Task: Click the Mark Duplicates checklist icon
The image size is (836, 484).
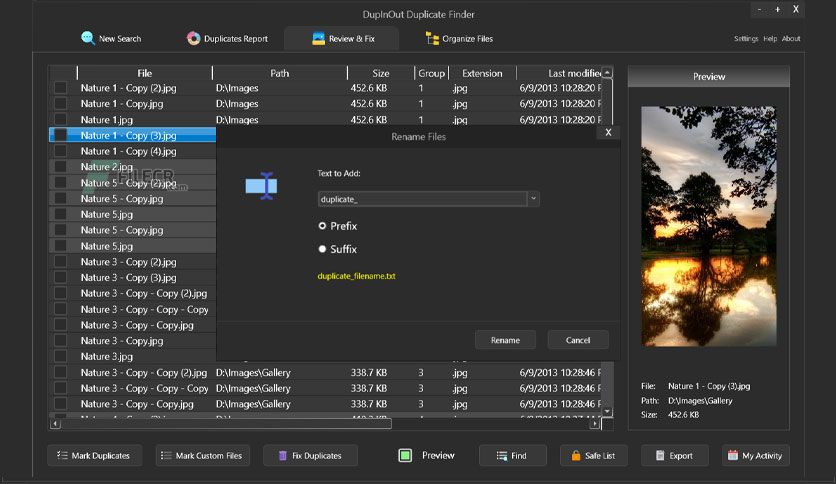Action: click(x=62, y=455)
